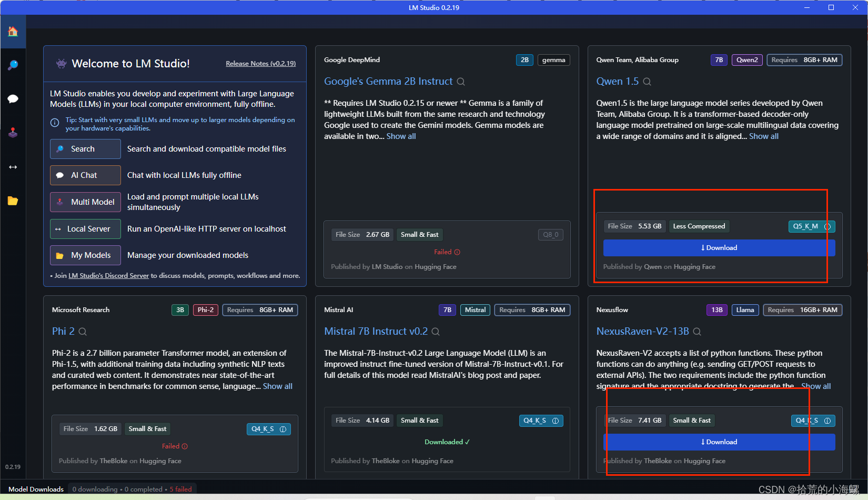The width and height of the screenshot is (868, 500).
Task: Click the File Size 4.14 GB label
Action: 362,421
